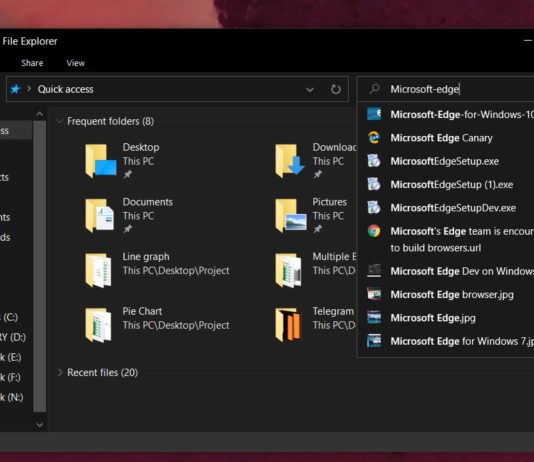Select the Microsoft-Edge-for-Windows-10 search suggestion
Viewport: 534px width, 462px height.
pyautogui.click(x=446, y=114)
